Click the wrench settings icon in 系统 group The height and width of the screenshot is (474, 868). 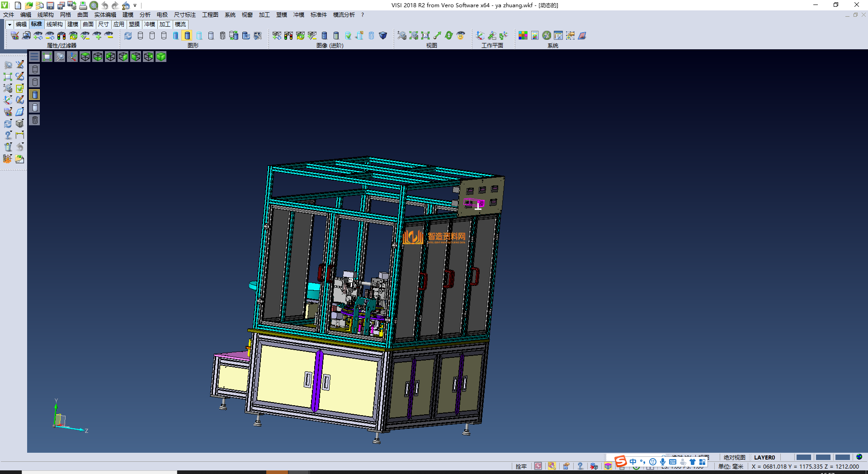point(547,36)
